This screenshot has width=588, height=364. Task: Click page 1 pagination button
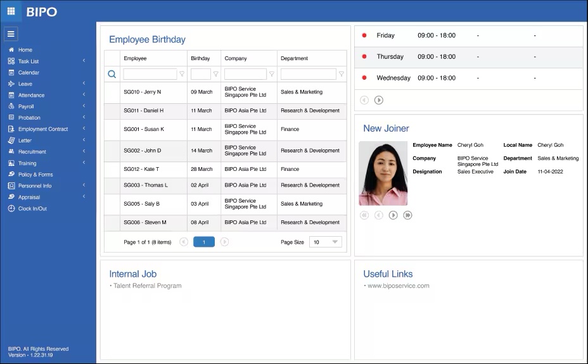(x=204, y=242)
